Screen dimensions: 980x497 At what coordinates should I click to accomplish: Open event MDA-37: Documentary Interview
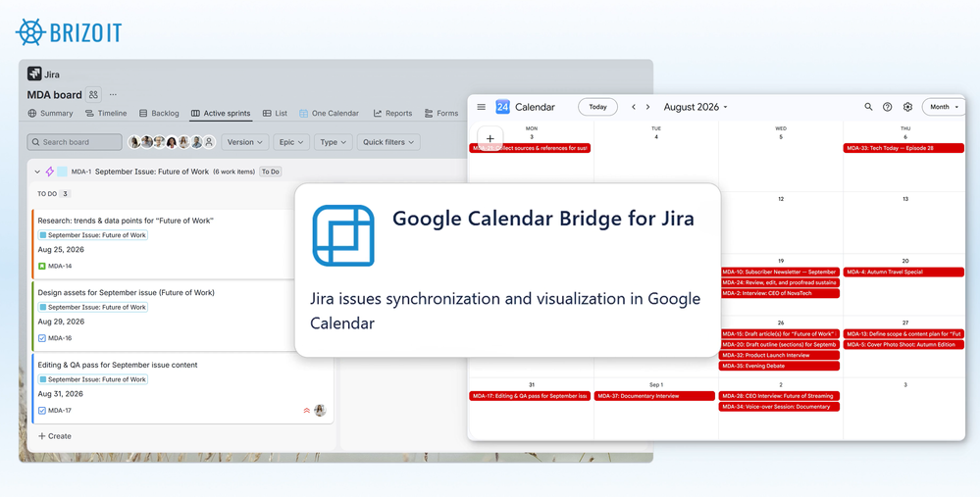(x=654, y=396)
